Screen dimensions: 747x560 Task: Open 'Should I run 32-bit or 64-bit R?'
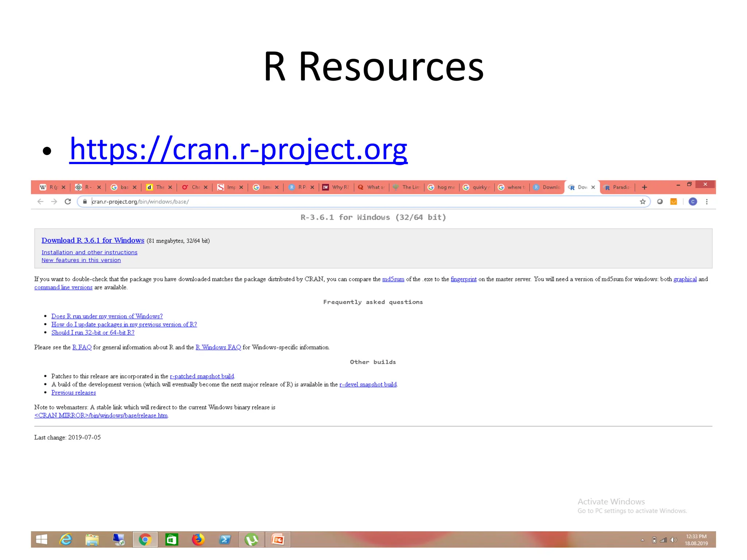tap(93, 332)
